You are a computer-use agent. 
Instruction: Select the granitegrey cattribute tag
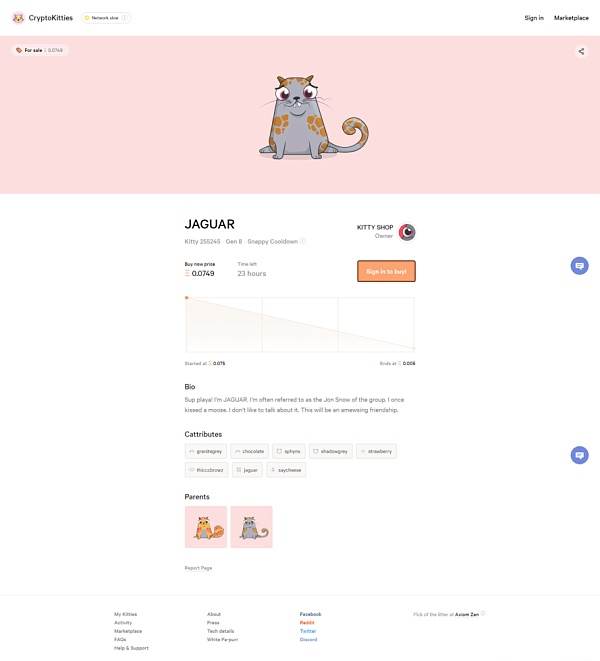point(205,451)
